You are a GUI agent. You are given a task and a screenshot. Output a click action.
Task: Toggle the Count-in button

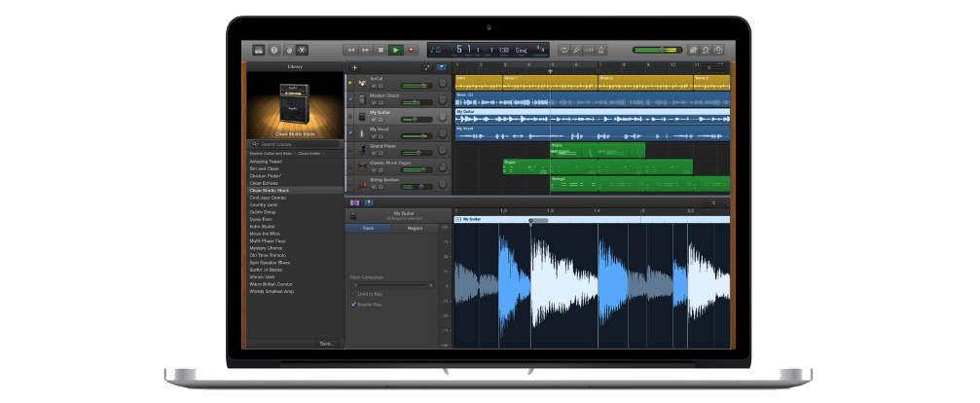coord(590,50)
